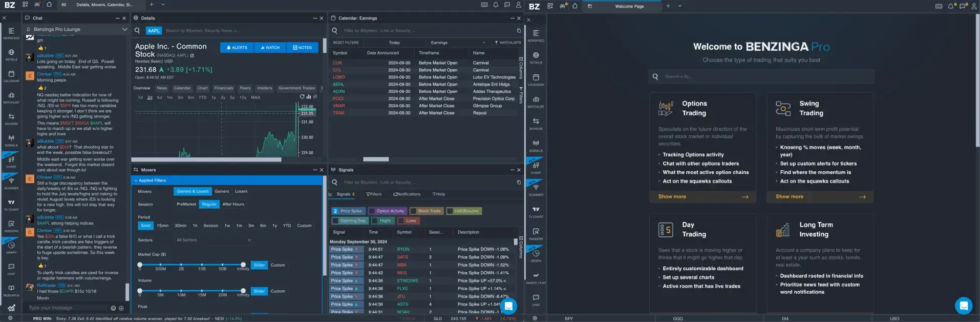Enable the Option Activity signal checkbox
Image resolution: width=980 pixels, height=322 pixels.
click(x=372, y=211)
